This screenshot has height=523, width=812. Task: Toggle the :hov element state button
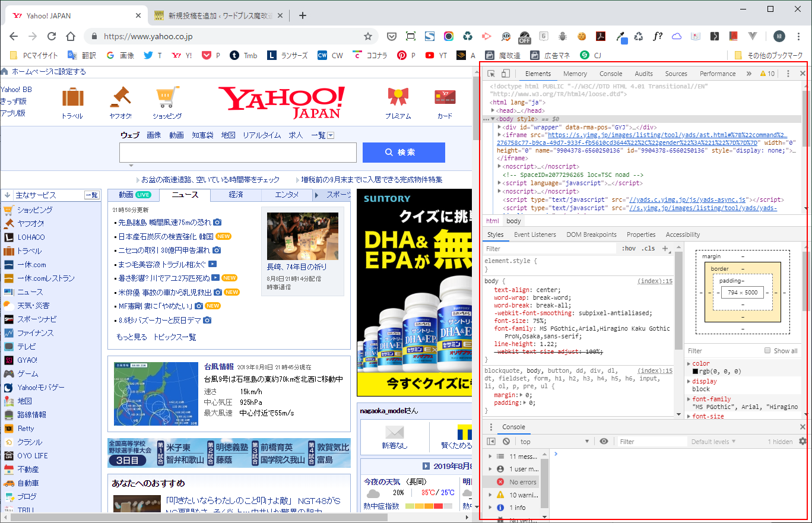(x=629, y=249)
